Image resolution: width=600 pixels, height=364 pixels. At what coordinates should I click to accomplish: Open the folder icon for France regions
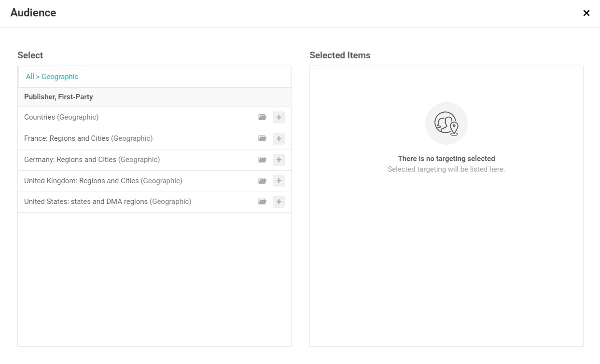pos(262,138)
